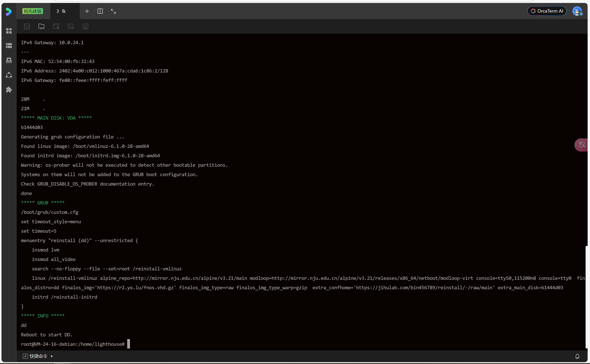Open the cluster nodes sidebar icon
Viewport: 590px width, 364px height.
[x=9, y=75]
